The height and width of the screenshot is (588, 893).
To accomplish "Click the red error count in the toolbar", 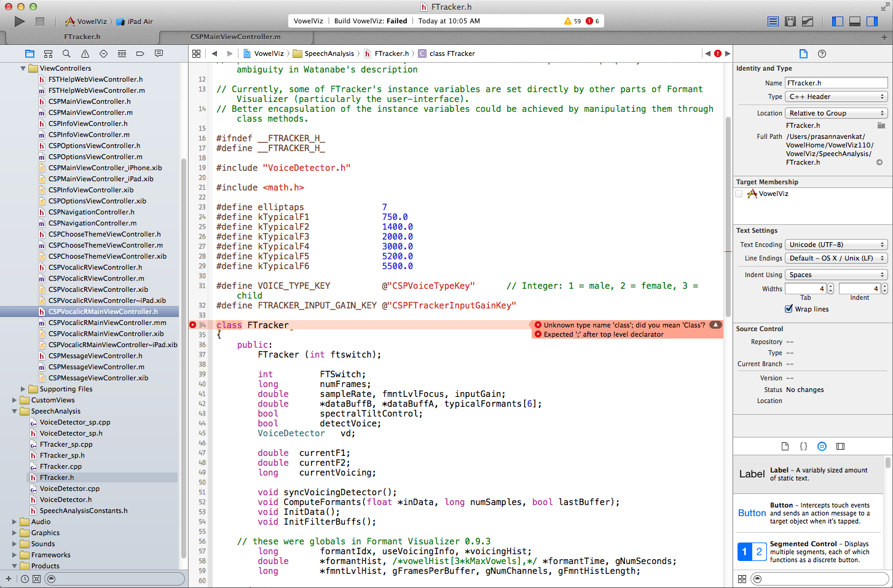I will [592, 21].
